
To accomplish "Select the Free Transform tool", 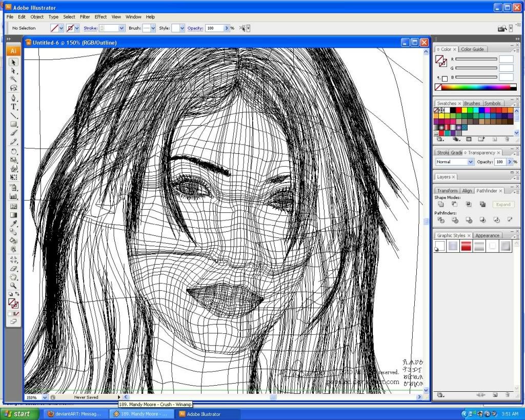I will point(13,177).
